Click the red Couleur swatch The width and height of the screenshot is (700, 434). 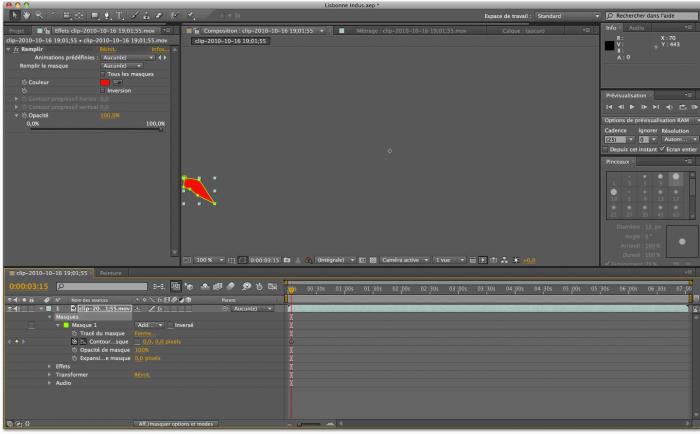click(x=104, y=82)
